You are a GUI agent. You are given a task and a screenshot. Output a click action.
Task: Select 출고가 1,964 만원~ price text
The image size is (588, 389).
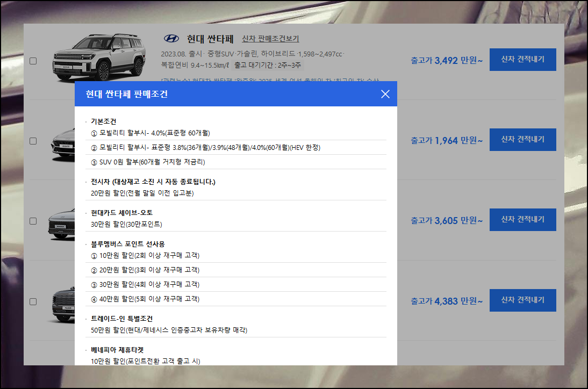click(x=447, y=141)
